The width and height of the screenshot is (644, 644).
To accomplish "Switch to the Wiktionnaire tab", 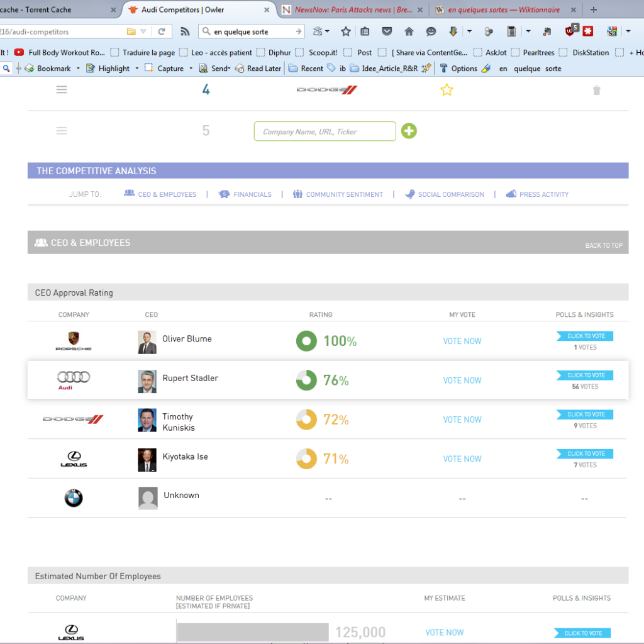I will [x=503, y=10].
